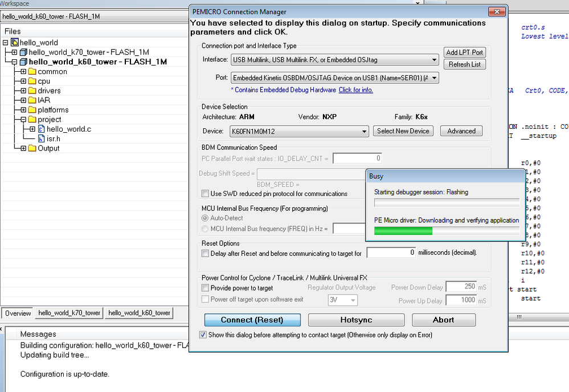Enable Delay after Reset checkbox

point(206,254)
